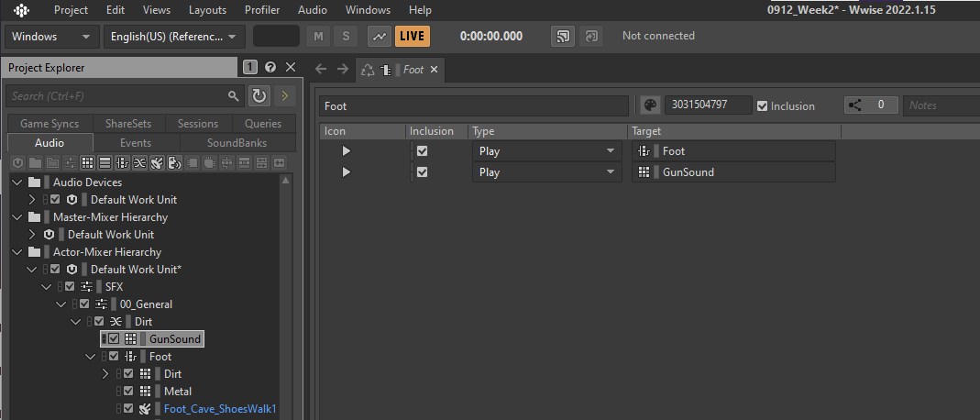Toggle inclusion checkbox for Foot action row
This screenshot has height=420, width=980.
pyautogui.click(x=423, y=151)
